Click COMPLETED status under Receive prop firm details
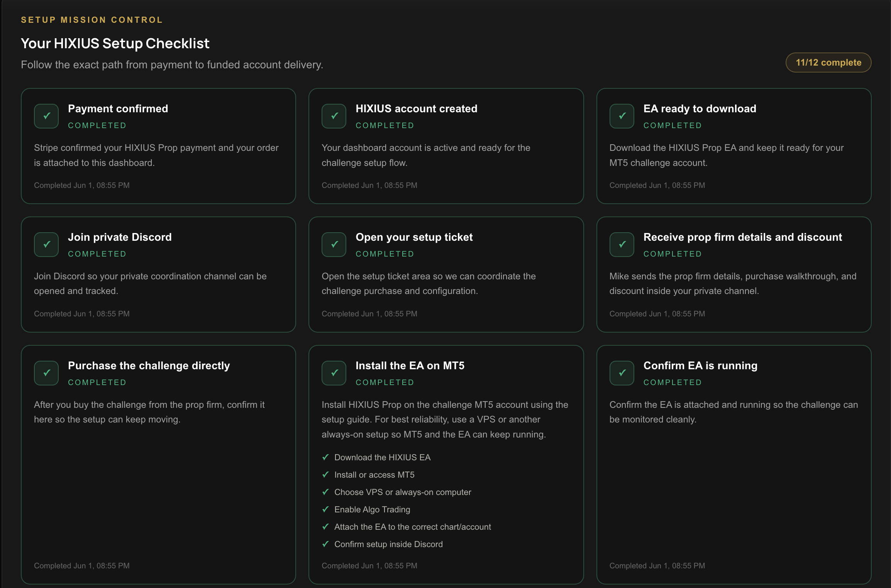 (672, 254)
